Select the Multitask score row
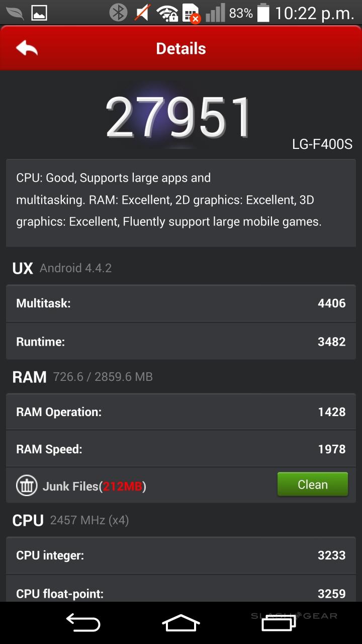 coord(181,303)
